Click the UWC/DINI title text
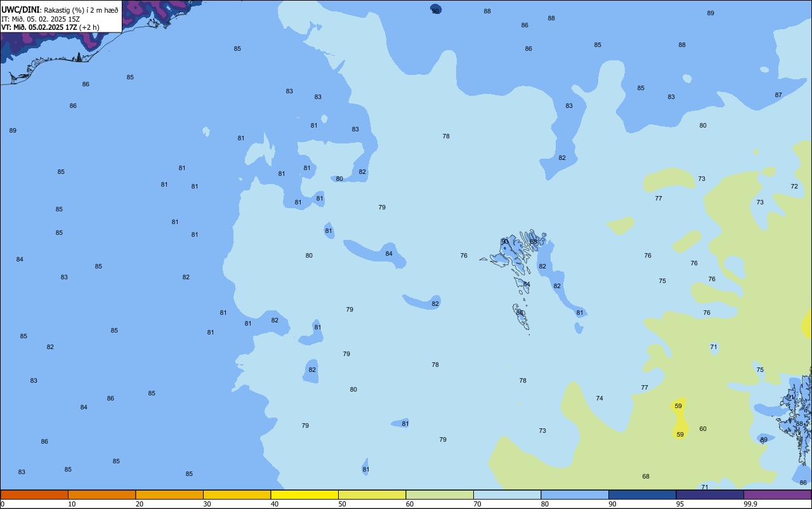The width and height of the screenshot is (812, 509). pyautogui.click(x=20, y=10)
